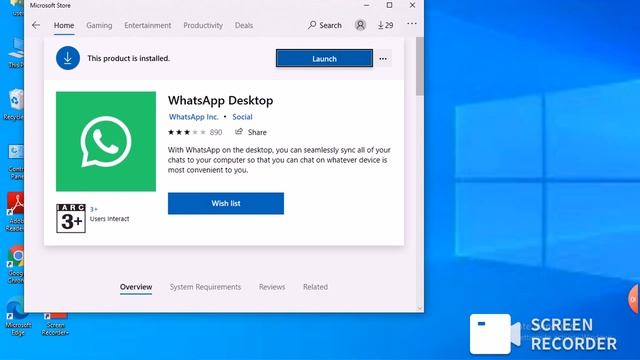Minimize the Microsoft Store window

[367, 5]
